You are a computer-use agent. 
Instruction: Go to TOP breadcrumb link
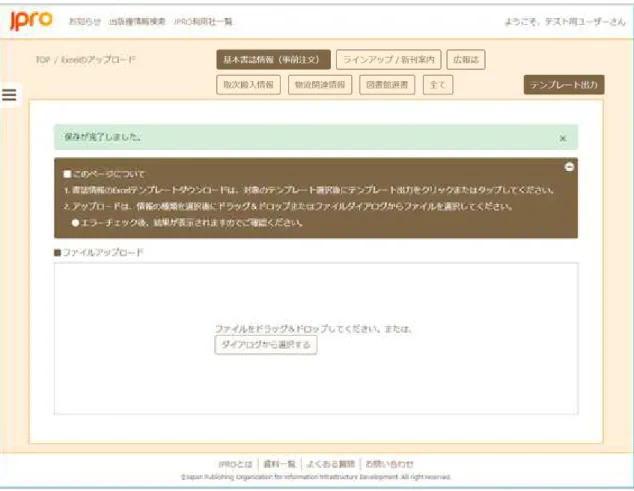(42, 60)
